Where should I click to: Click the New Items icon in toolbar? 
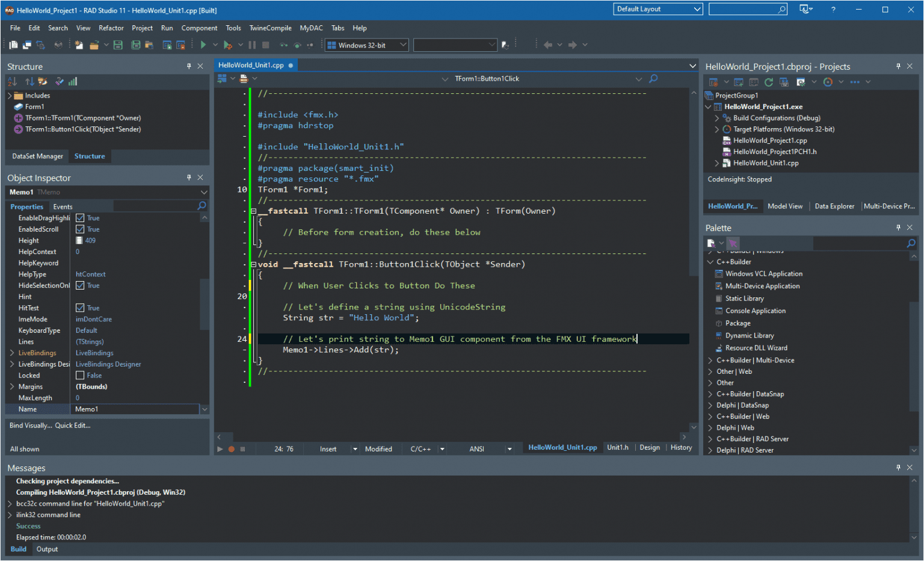[79, 45]
